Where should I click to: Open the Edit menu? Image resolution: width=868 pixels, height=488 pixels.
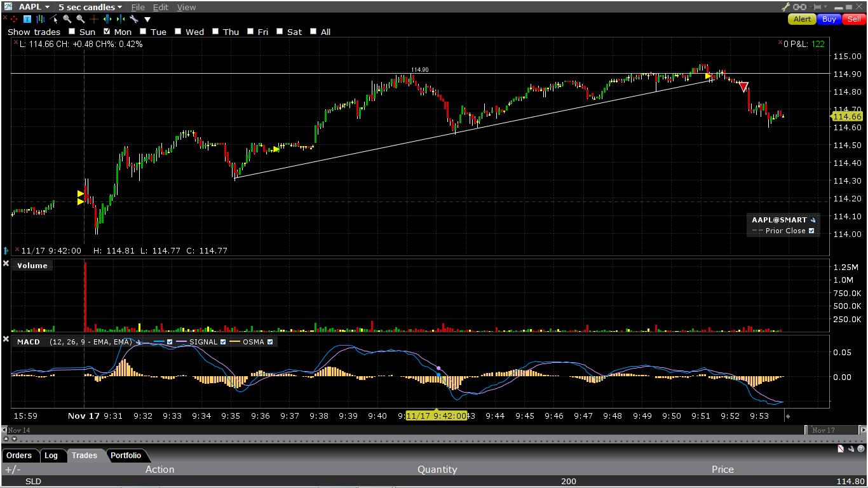point(161,7)
